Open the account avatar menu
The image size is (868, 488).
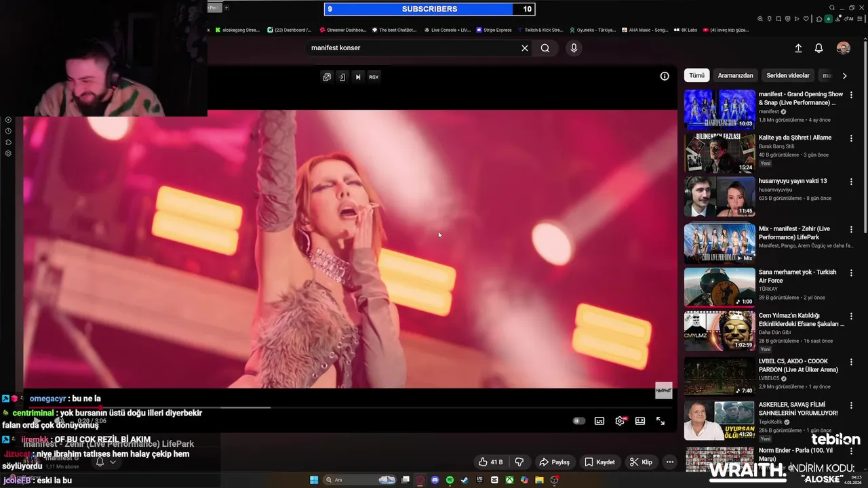click(844, 48)
